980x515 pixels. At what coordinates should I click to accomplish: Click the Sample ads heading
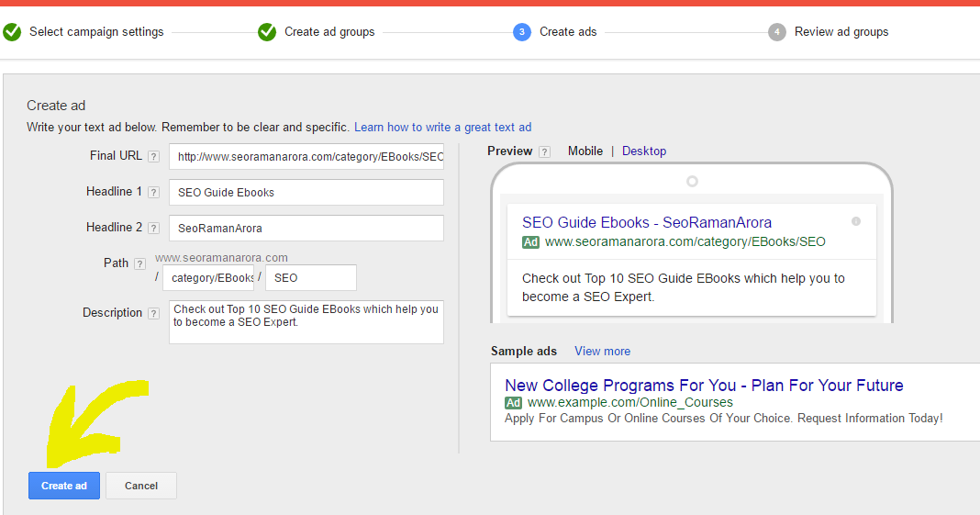click(x=524, y=352)
